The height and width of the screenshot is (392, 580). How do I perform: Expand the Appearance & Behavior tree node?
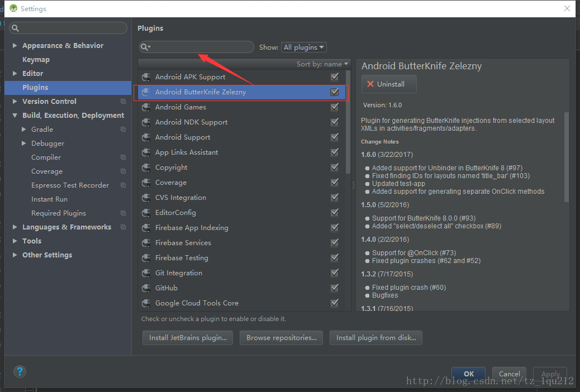[x=15, y=45]
